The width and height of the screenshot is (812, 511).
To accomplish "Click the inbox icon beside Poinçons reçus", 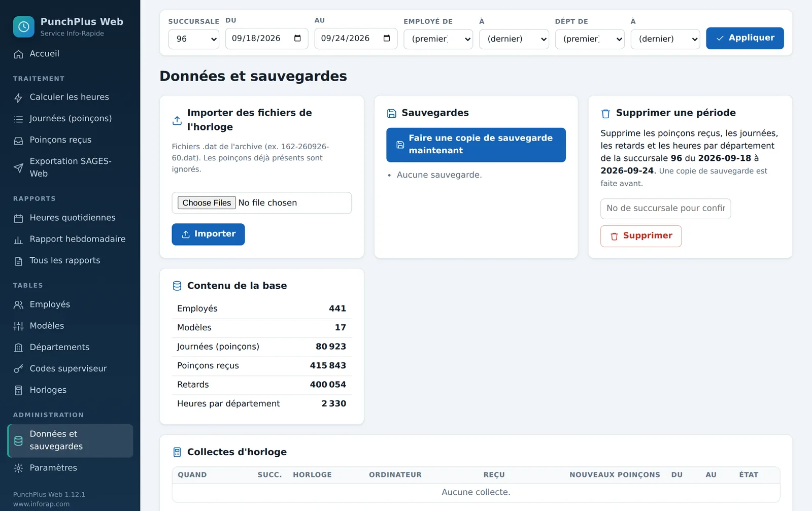I will [x=18, y=141].
